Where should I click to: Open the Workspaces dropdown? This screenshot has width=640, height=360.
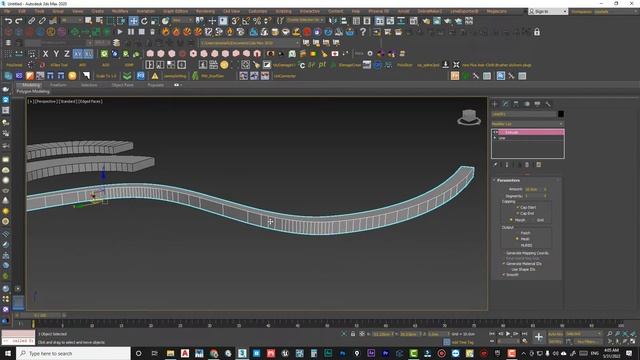click(604, 11)
